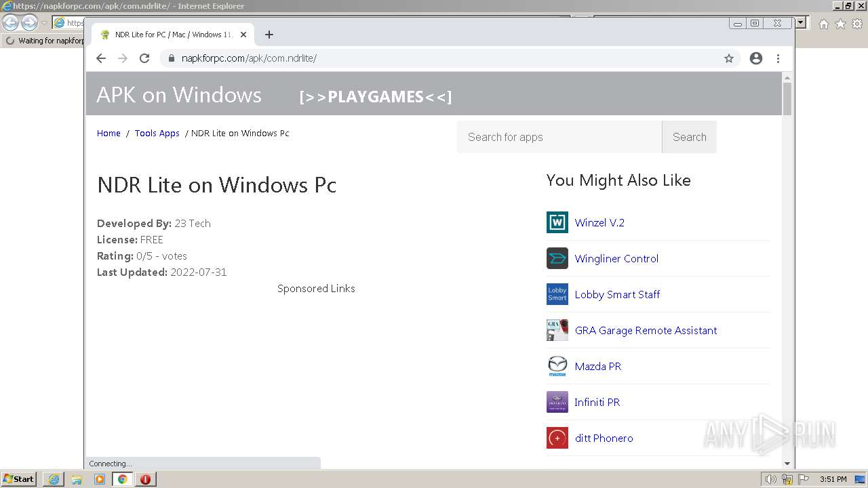The height and width of the screenshot is (488, 868).
Task: Reload the page in Chrome
Action: tap(144, 58)
